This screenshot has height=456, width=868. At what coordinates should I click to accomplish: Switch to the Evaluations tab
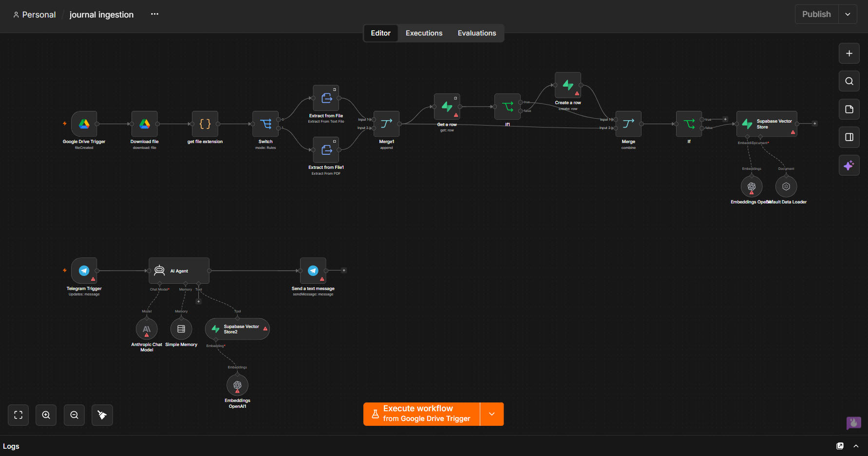point(477,33)
